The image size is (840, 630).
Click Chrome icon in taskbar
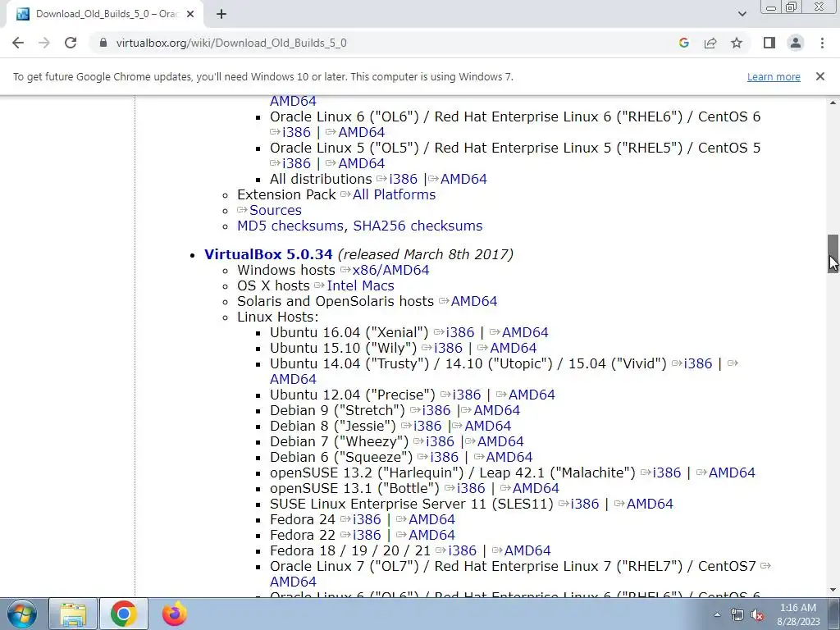tap(124, 614)
